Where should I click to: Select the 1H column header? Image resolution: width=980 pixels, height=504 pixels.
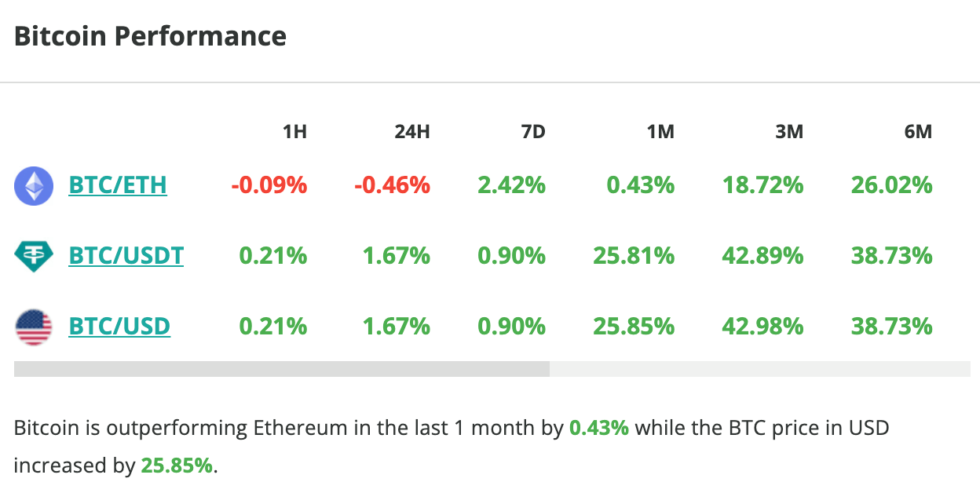[294, 132]
